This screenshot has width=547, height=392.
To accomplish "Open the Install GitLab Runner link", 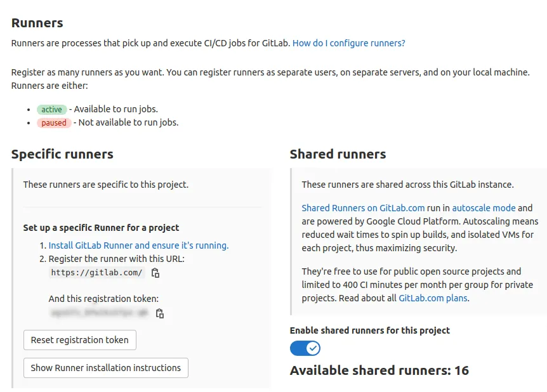I will point(138,245).
